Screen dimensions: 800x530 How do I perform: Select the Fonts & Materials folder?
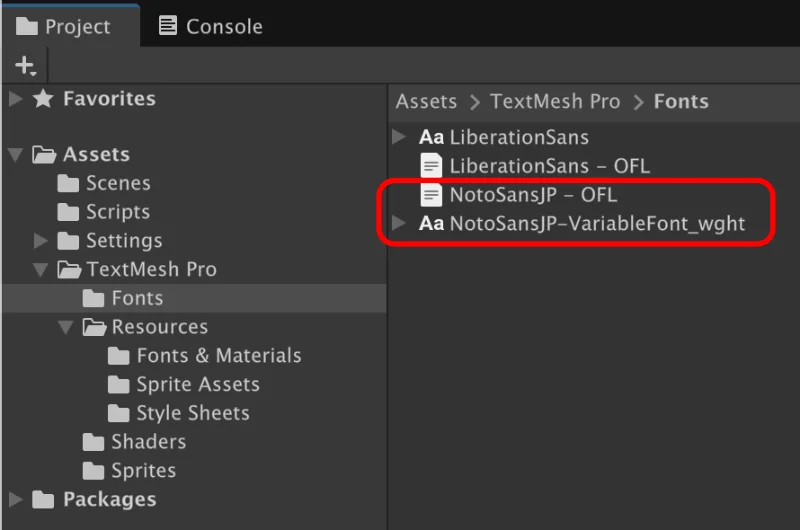[205, 356]
